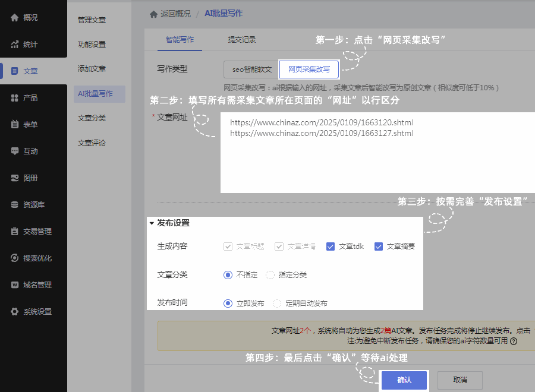Select the 不指定 category radio
The width and height of the screenshot is (535, 392).
point(228,275)
